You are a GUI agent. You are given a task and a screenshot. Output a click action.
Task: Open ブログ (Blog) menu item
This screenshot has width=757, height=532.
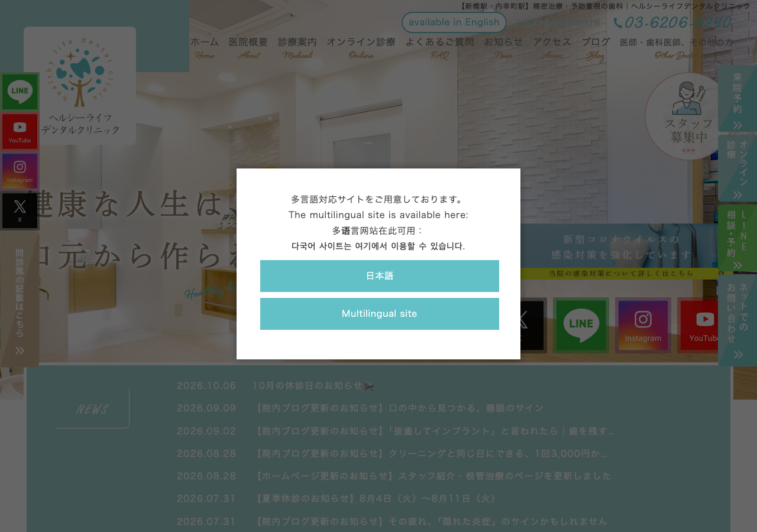point(596,48)
